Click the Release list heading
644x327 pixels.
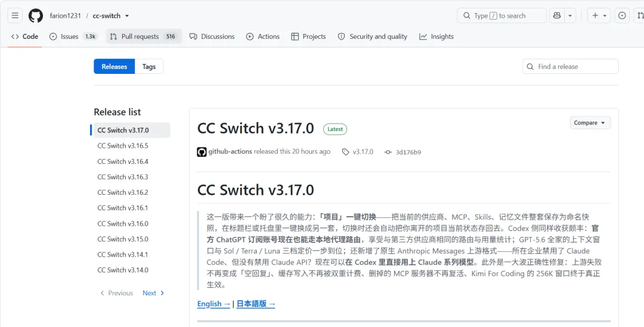click(x=117, y=112)
